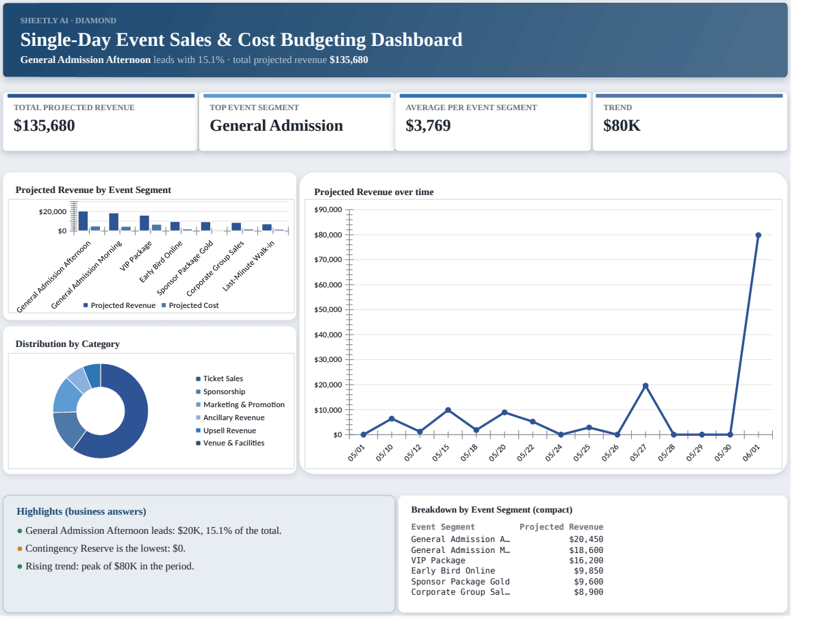The image size is (840, 631).
Task: Click the $80K value in the Trend card
Action: (x=622, y=126)
